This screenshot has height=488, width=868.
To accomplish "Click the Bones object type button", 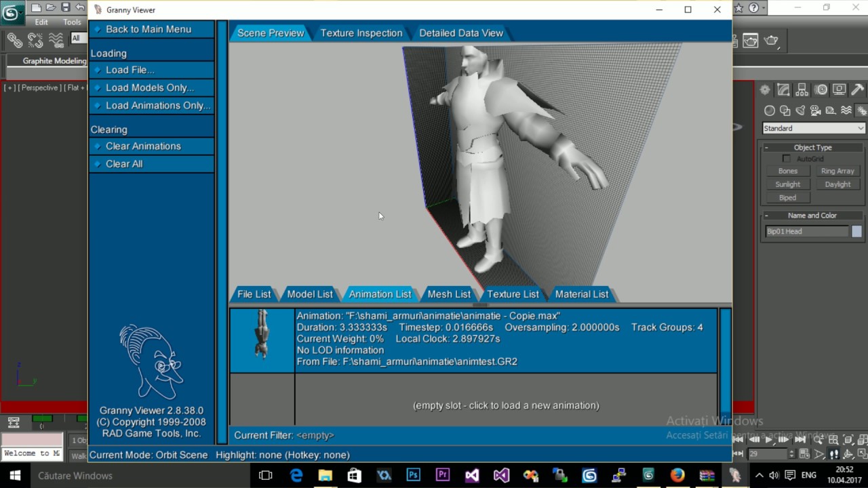I will 788,171.
